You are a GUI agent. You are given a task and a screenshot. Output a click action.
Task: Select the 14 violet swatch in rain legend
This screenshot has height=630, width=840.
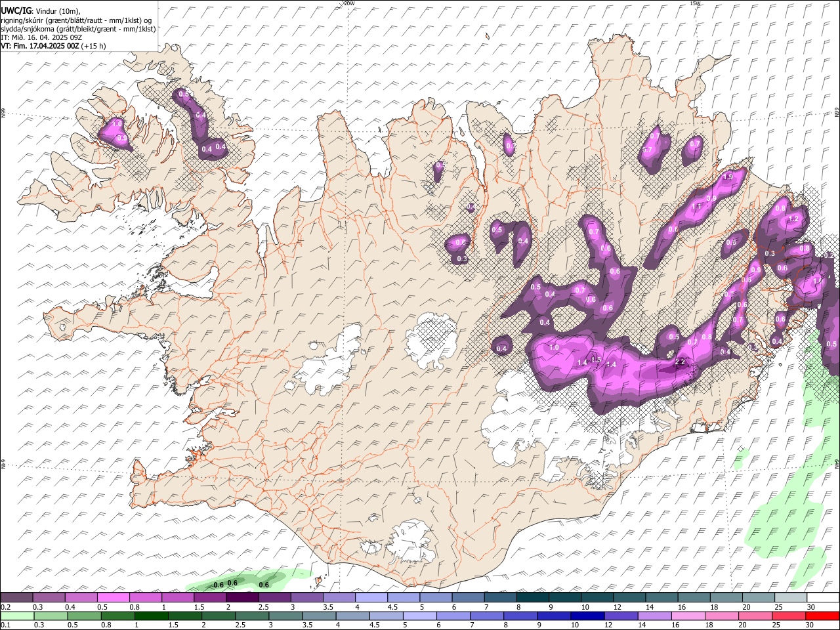(654, 616)
